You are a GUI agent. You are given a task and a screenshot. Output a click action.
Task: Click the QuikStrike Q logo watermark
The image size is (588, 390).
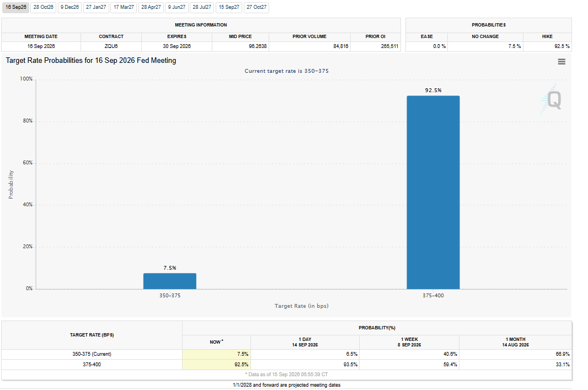(551, 100)
